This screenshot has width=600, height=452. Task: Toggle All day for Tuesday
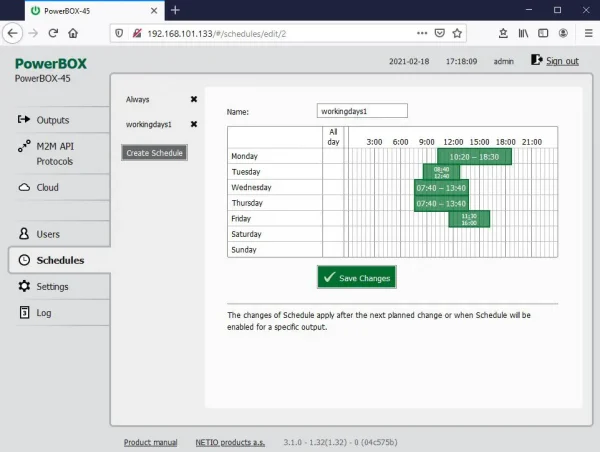tap(333, 172)
